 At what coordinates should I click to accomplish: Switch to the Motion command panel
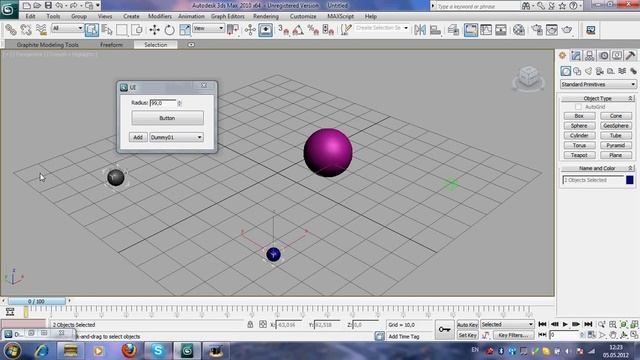[x=604, y=56]
